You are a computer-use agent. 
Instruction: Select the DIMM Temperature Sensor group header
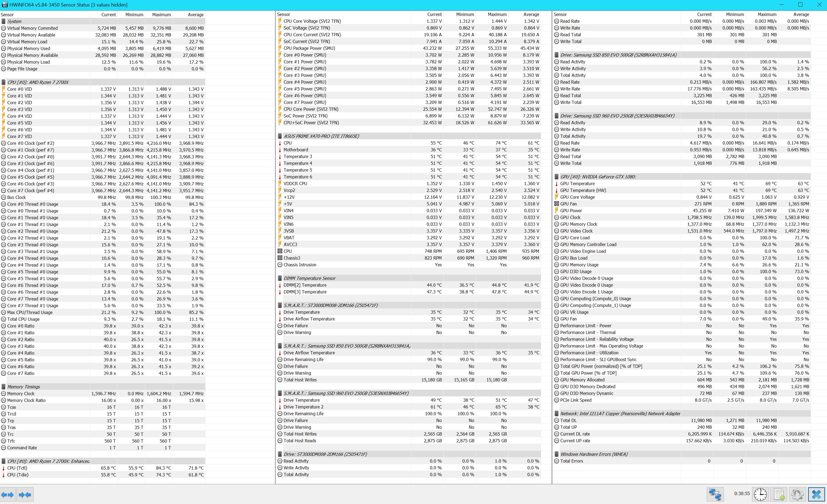[309, 278]
